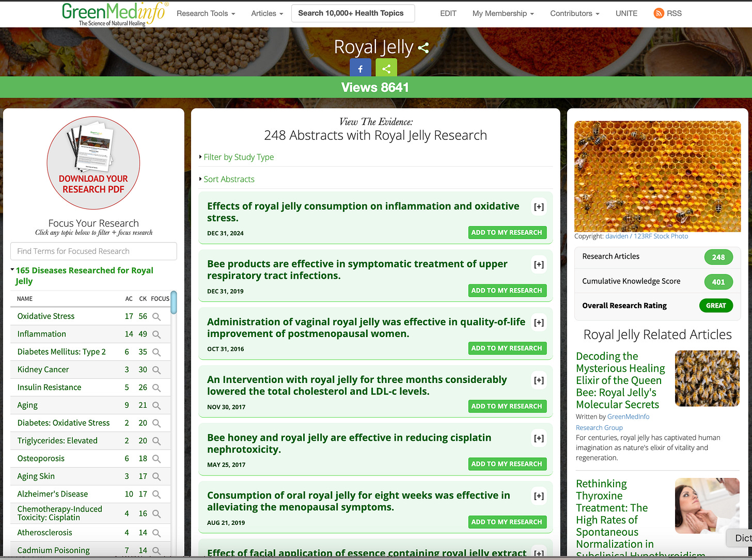Click Atherosclerosis focus magnifier icon

click(x=156, y=533)
